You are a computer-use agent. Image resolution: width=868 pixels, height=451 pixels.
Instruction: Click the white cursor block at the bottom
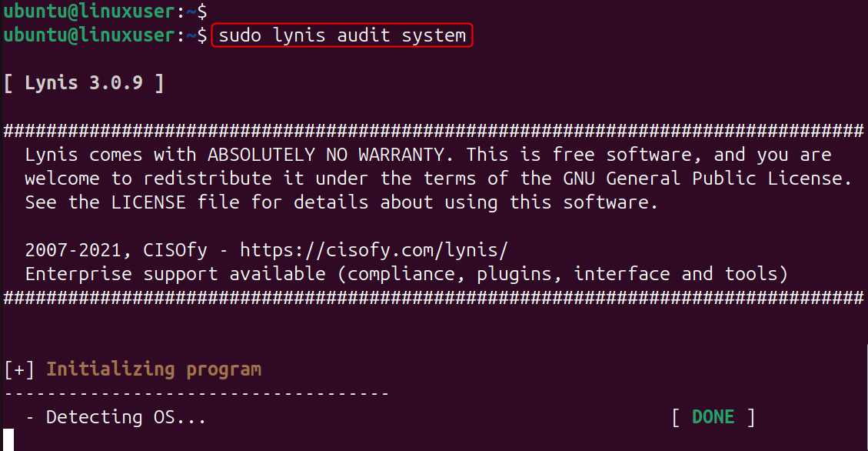point(8,441)
